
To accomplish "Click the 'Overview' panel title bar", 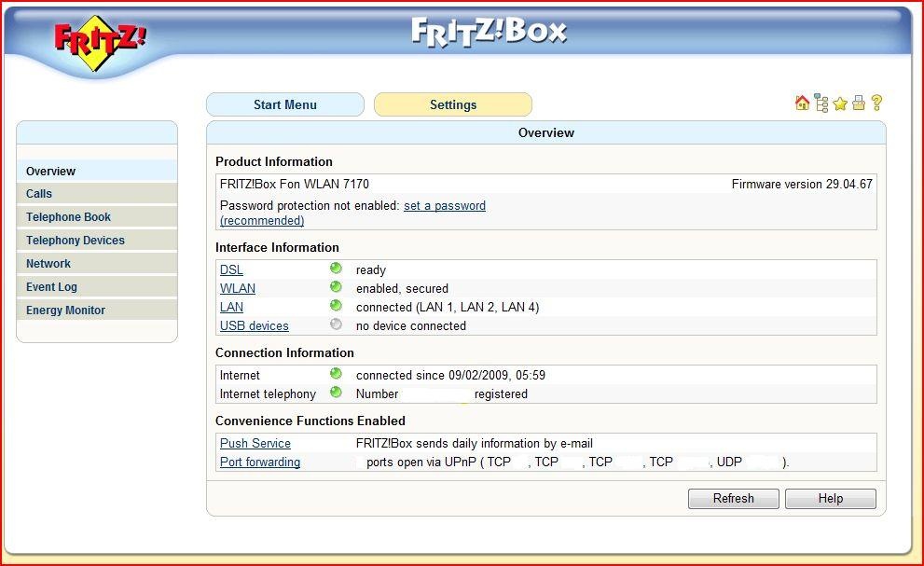I will 545,132.
